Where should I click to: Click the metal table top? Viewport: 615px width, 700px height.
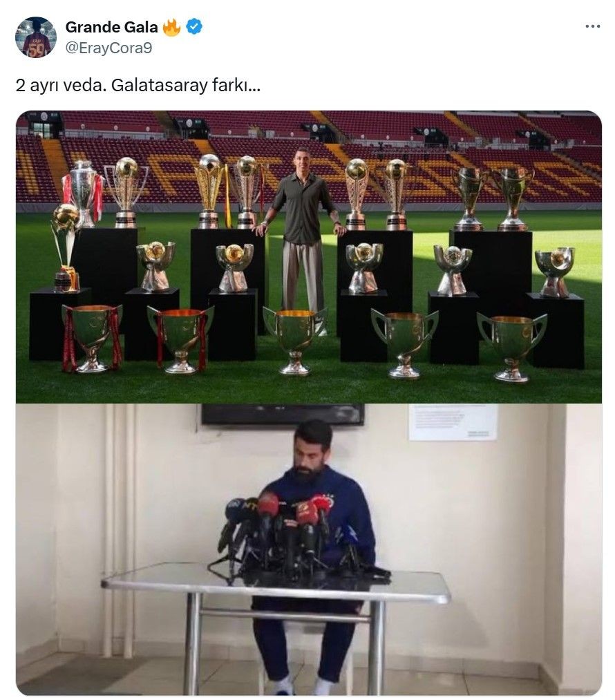[275, 583]
